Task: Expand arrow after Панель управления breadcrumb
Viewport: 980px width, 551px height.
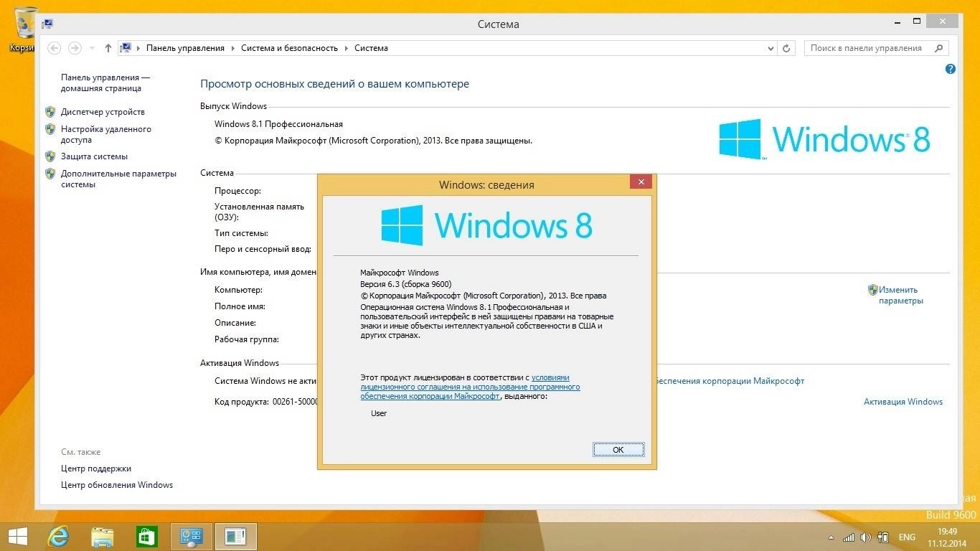Action: 232,48
